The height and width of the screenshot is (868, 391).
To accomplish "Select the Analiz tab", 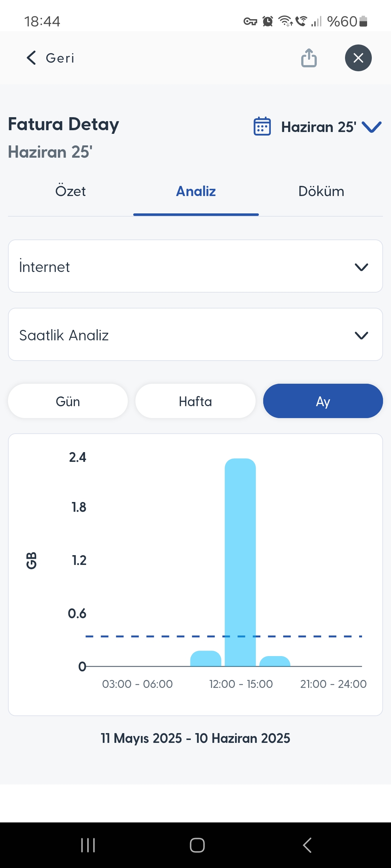I will [x=196, y=191].
